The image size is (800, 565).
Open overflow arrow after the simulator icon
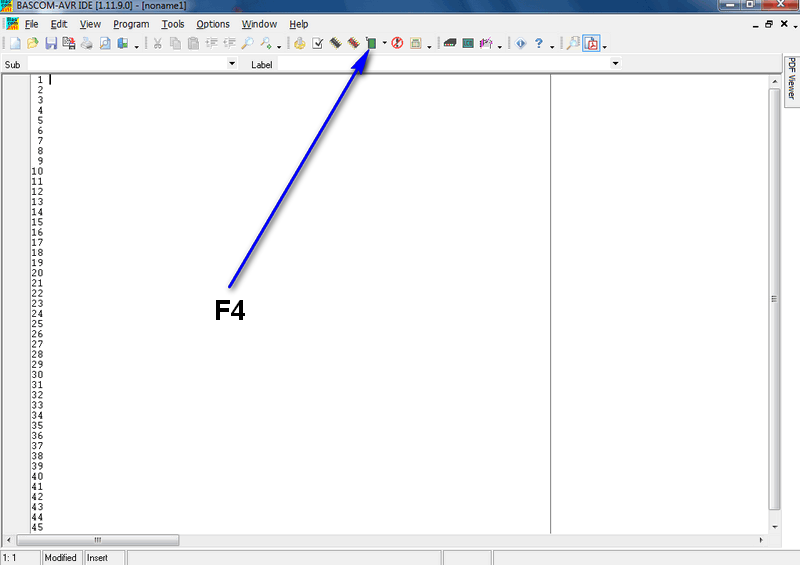click(429, 47)
